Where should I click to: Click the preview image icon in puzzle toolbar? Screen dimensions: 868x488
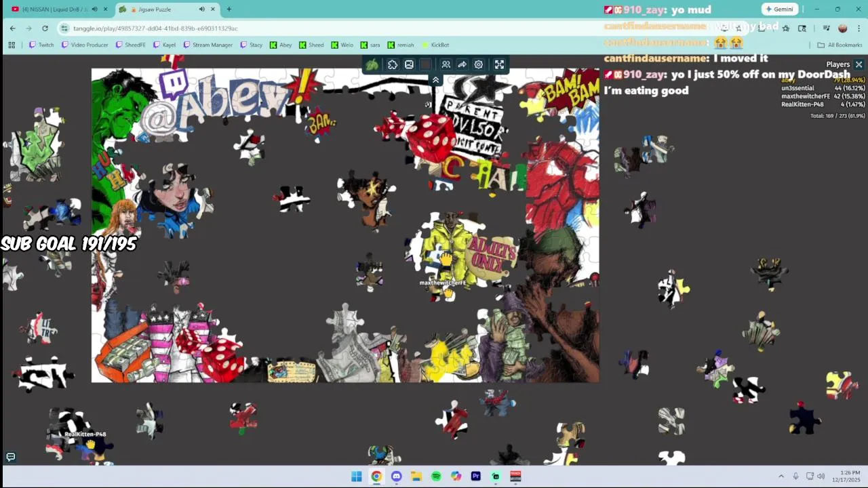409,64
